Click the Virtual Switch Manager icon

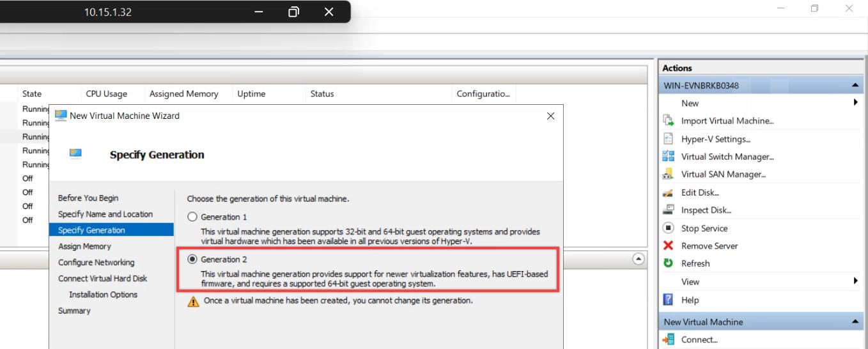[x=669, y=156]
